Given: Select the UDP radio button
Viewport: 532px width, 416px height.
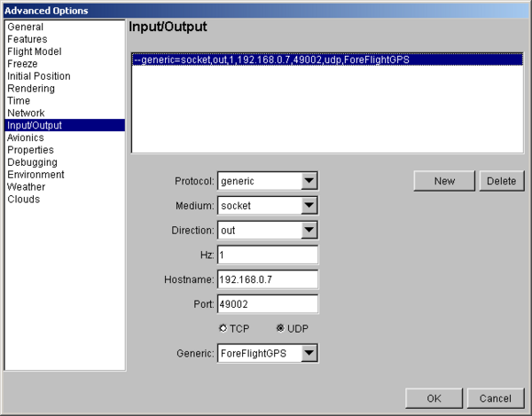Looking at the screenshot, I should tap(280, 328).
